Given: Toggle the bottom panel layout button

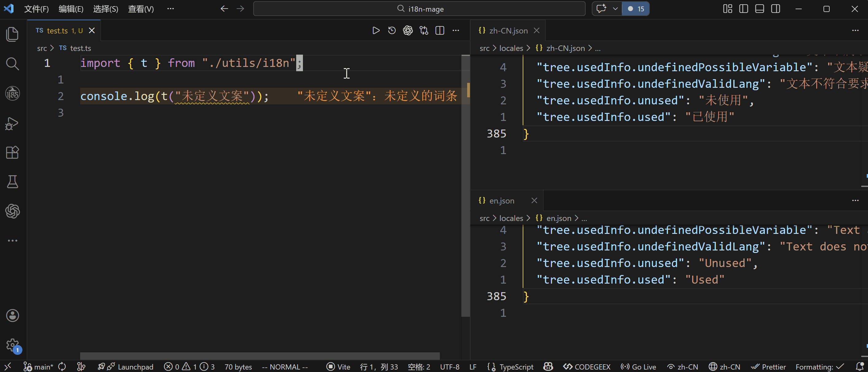Looking at the screenshot, I should [759, 9].
